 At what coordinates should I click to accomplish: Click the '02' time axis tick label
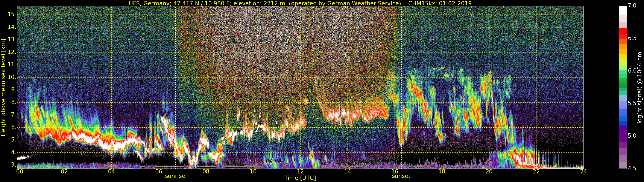pos(64,172)
